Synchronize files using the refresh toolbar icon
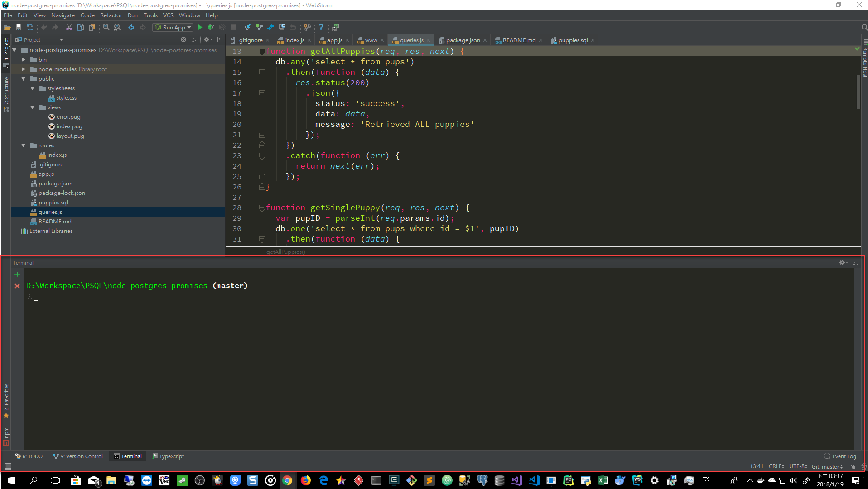Screen dimensions: 868x489 coord(30,27)
